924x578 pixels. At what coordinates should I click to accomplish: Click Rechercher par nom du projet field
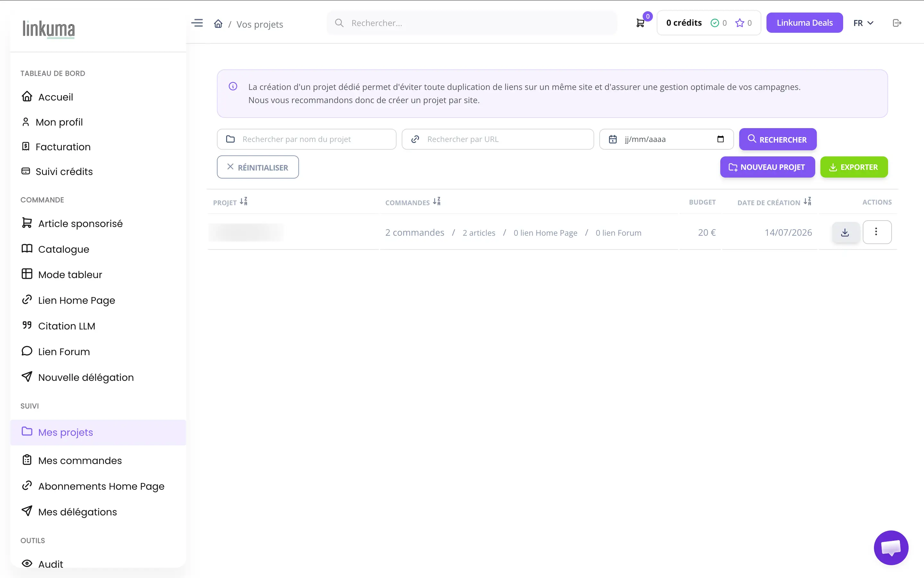click(x=307, y=139)
